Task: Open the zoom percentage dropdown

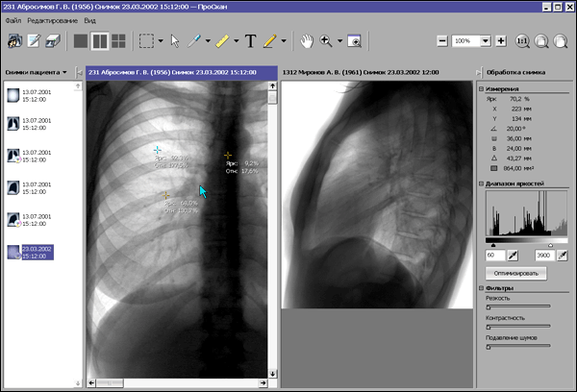Action: tap(487, 41)
